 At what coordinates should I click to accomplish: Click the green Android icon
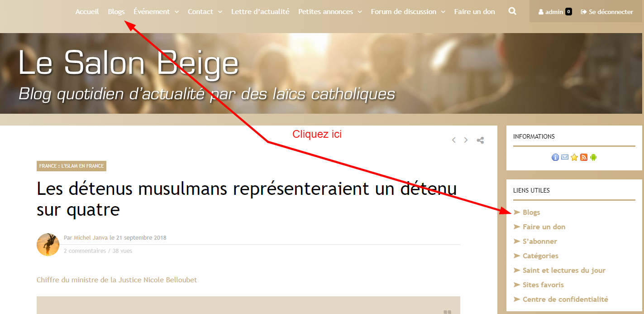[x=593, y=157]
